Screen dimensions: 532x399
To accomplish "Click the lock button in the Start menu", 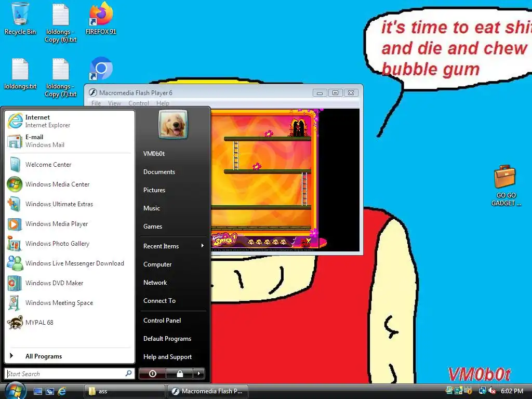I will tap(180, 374).
